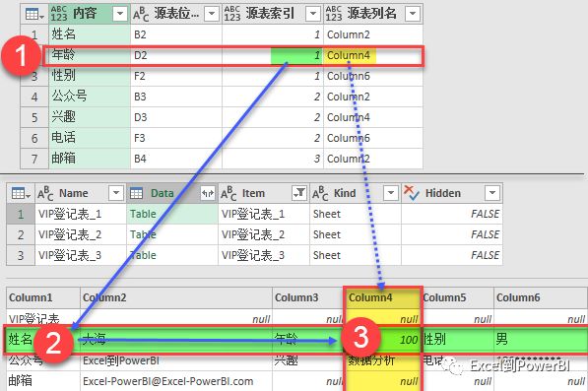Open the 内容 column filter dropdown
The height and width of the screenshot is (391, 588).
[x=120, y=14]
